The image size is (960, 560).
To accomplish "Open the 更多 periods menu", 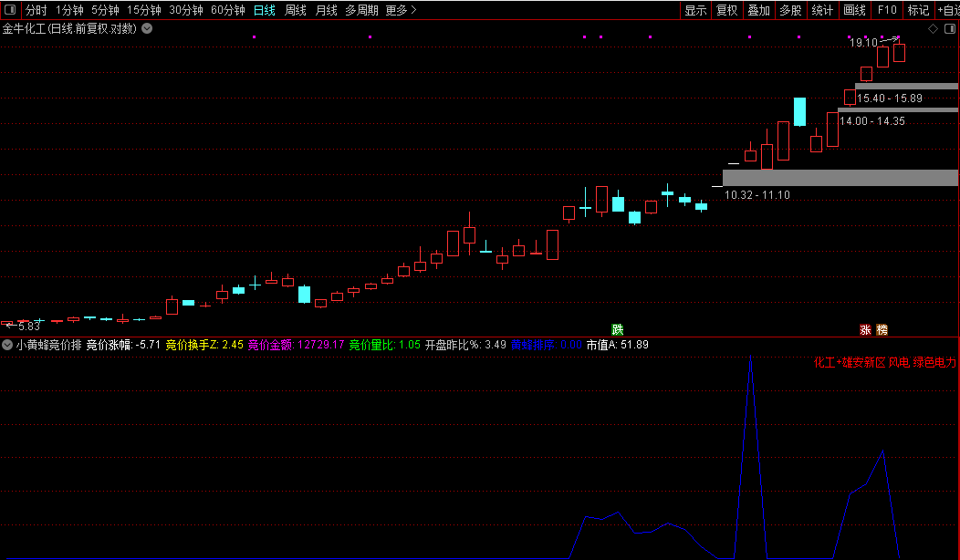I will pyautogui.click(x=401, y=10).
